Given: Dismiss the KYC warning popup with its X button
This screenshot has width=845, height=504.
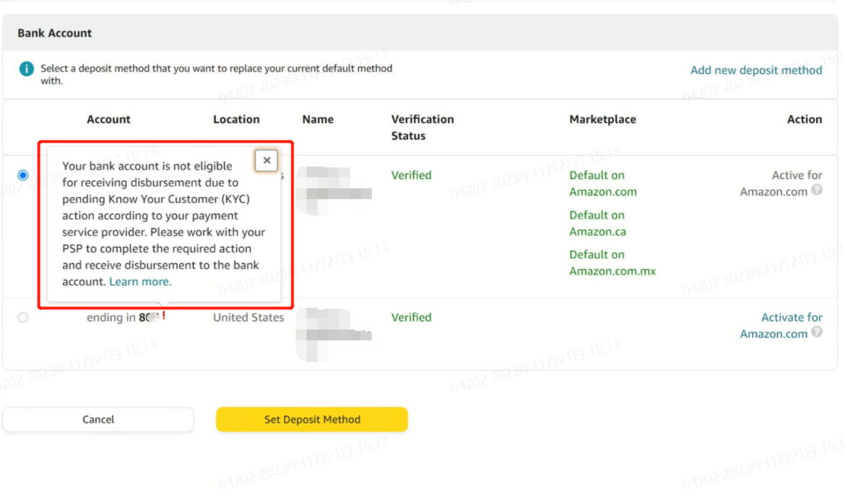Looking at the screenshot, I should click(x=266, y=160).
